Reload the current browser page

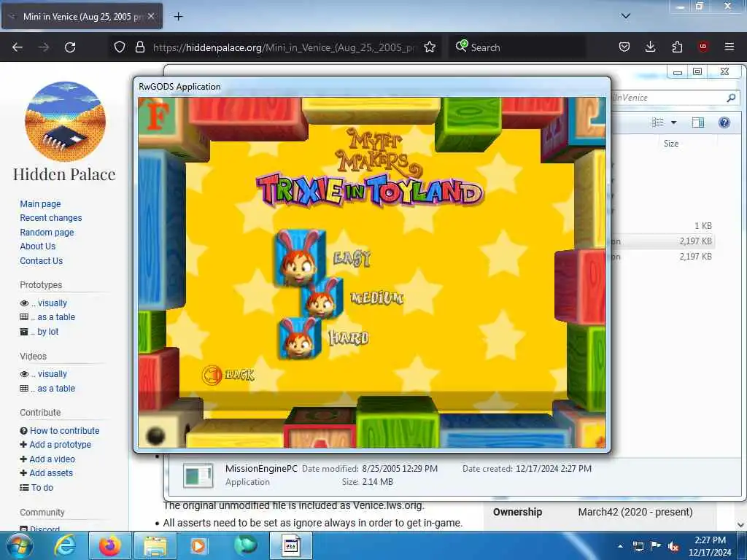pos(70,47)
